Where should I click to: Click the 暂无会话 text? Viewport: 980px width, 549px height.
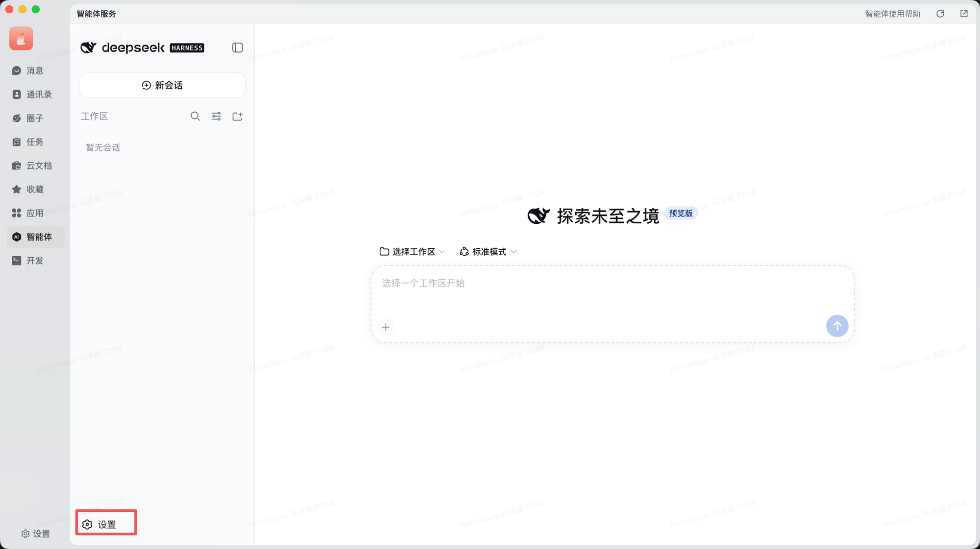(x=103, y=147)
